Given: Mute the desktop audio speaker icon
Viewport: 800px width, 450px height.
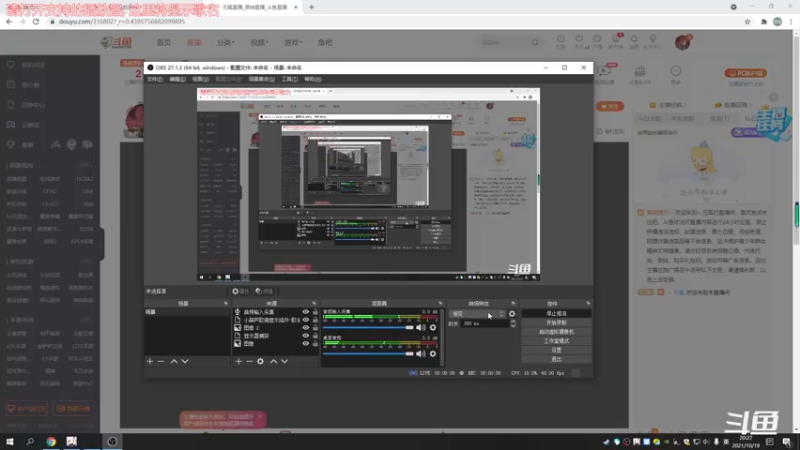Looking at the screenshot, I should (x=420, y=354).
